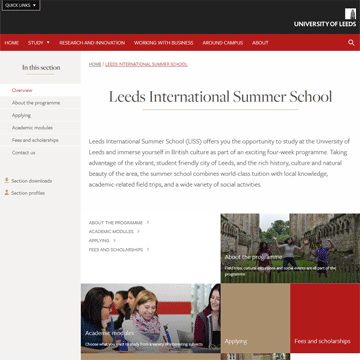Screen dimensions: 360x360
Task: Click the Section profiles person icon
Action: [7, 193]
